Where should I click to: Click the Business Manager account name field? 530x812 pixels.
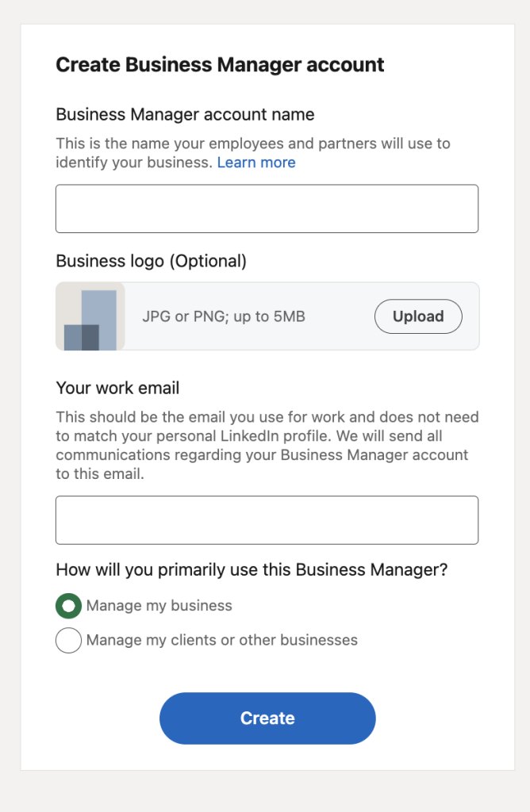tap(267, 208)
